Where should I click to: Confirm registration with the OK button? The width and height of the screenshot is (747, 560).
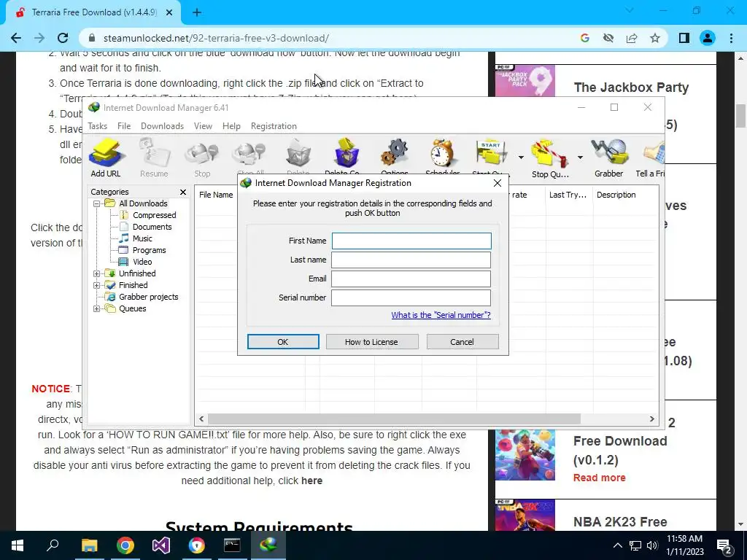[283, 342]
